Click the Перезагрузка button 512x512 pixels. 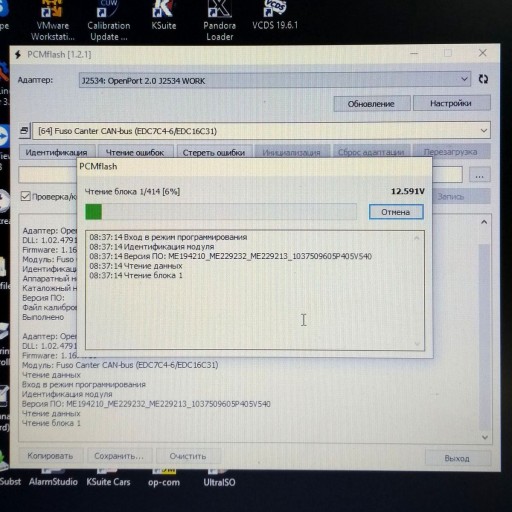coord(451,152)
